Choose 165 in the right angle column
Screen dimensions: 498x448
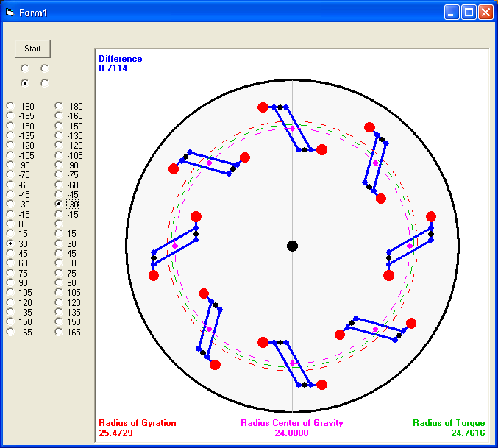click(x=68, y=332)
